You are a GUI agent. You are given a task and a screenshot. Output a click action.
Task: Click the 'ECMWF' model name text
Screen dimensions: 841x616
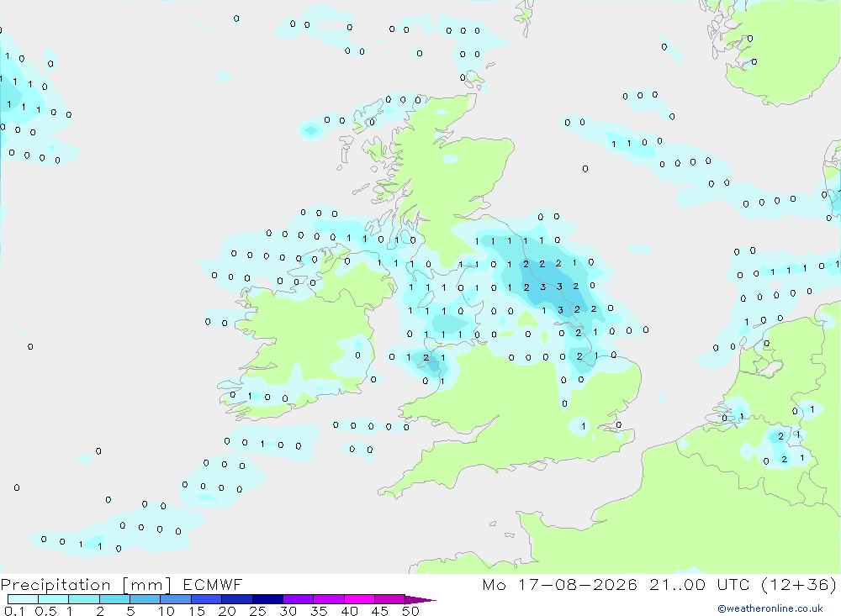point(213,584)
